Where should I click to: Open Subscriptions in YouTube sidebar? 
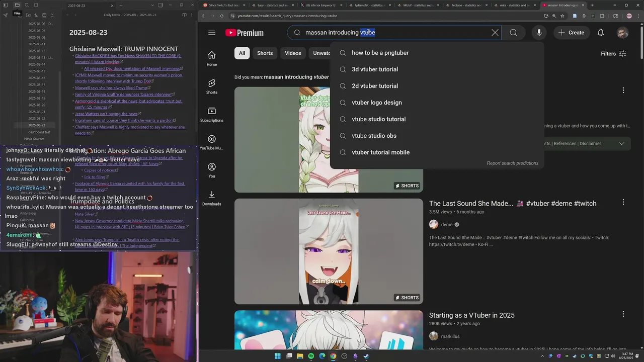[x=212, y=114]
